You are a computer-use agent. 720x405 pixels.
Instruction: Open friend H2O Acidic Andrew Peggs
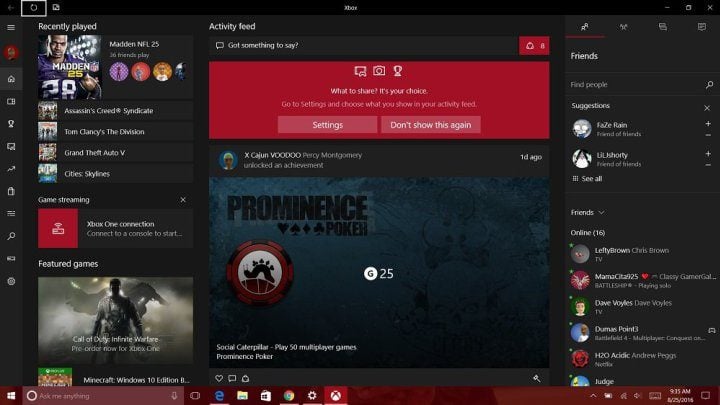pos(643,359)
